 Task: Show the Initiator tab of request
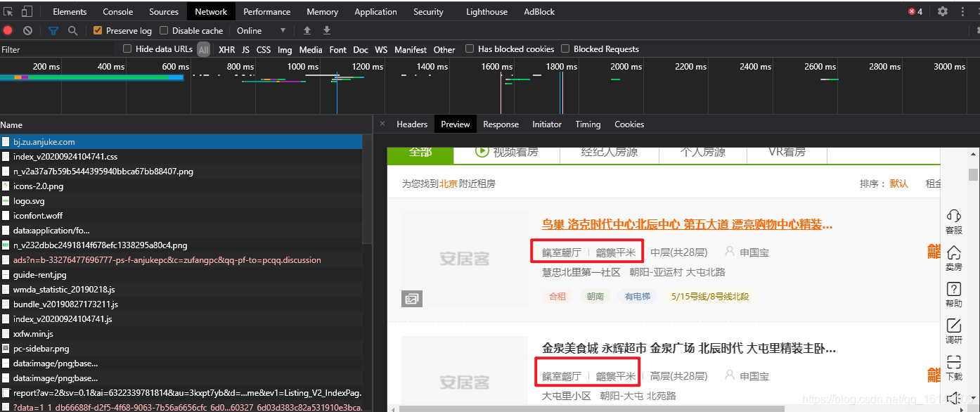547,124
